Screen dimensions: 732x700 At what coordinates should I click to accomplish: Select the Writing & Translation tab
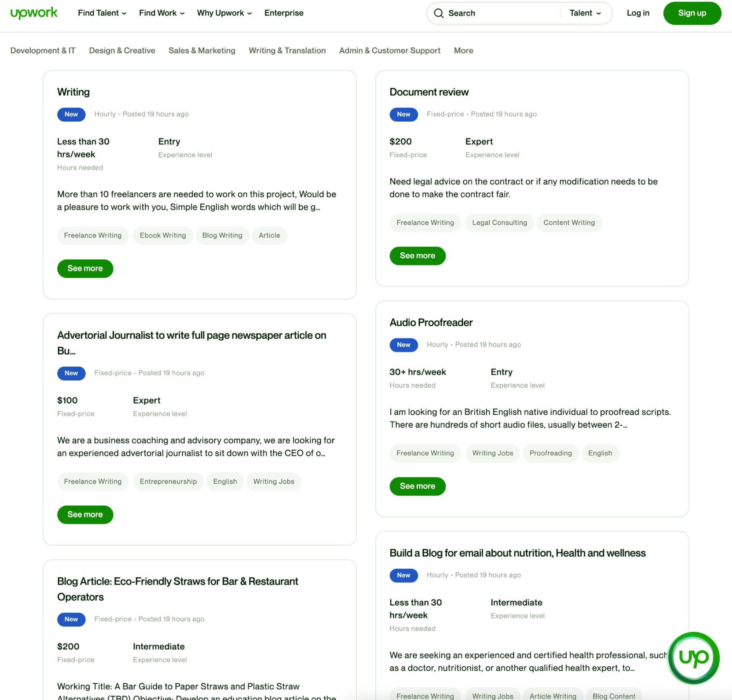287,50
